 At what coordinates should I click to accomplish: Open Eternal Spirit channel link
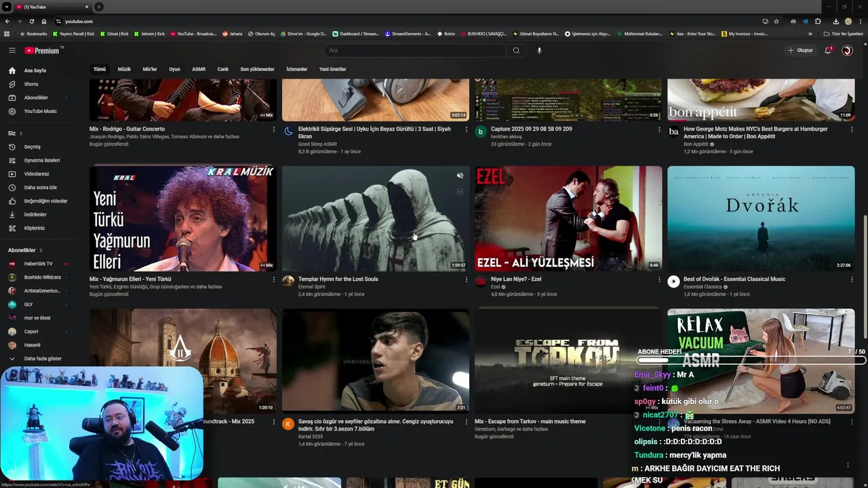tap(312, 287)
